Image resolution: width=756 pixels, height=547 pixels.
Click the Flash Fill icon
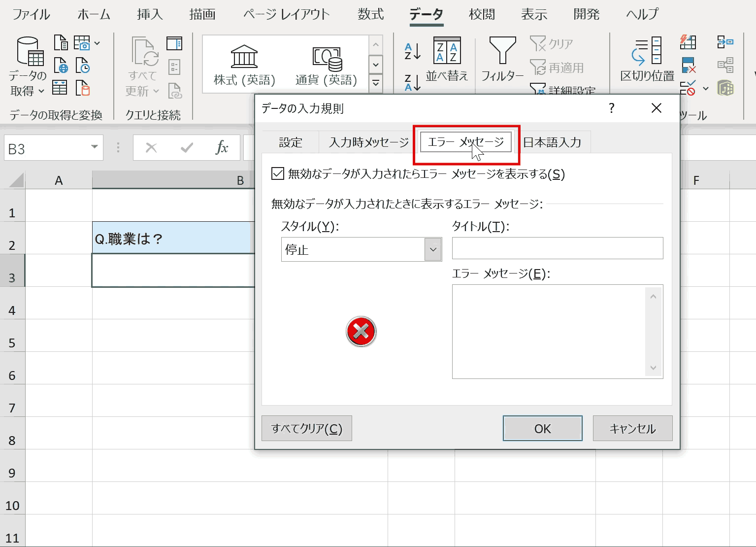pos(688,42)
